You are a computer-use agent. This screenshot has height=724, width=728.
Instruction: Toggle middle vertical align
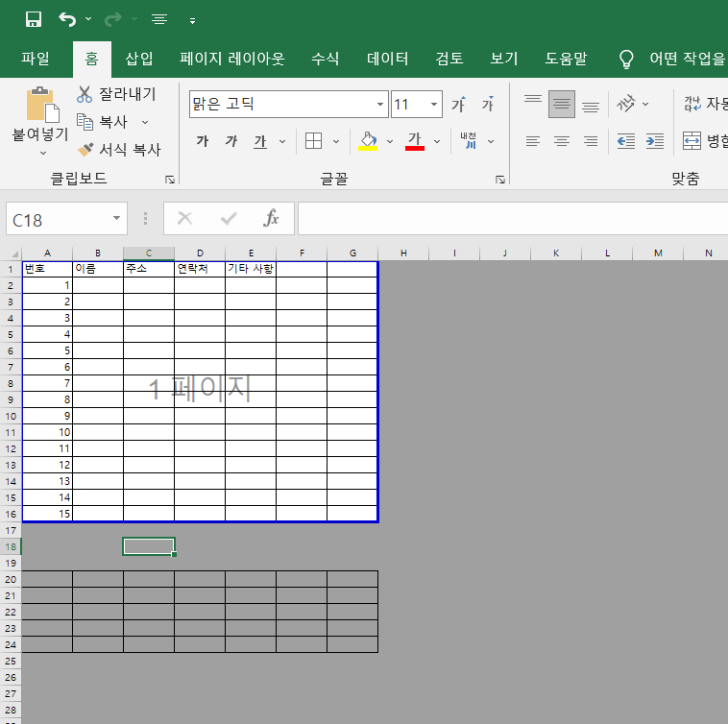[x=562, y=104]
